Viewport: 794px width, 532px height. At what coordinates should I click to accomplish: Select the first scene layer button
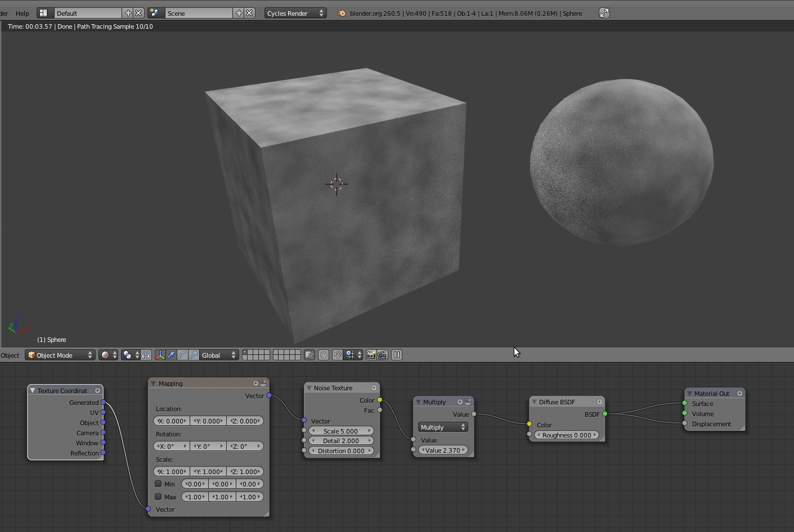(x=245, y=353)
